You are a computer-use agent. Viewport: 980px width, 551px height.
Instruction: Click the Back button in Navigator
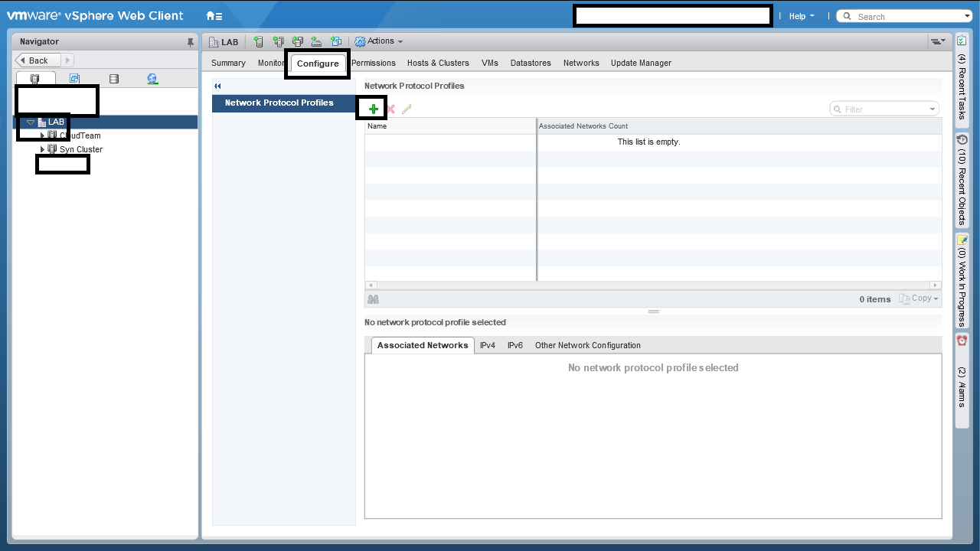click(35, 60)
